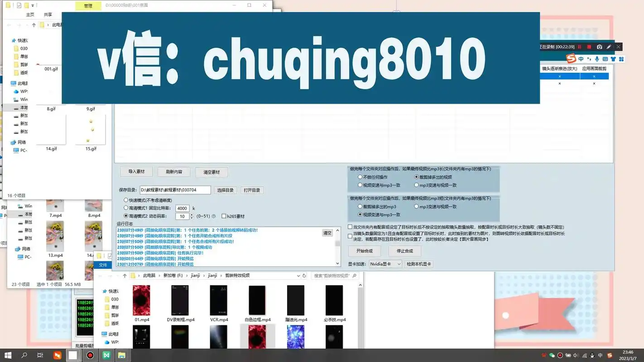Switch to the 共享 ribbon tab
The width and height of the screenshot is (644, 362).
[x=48, y=14]
